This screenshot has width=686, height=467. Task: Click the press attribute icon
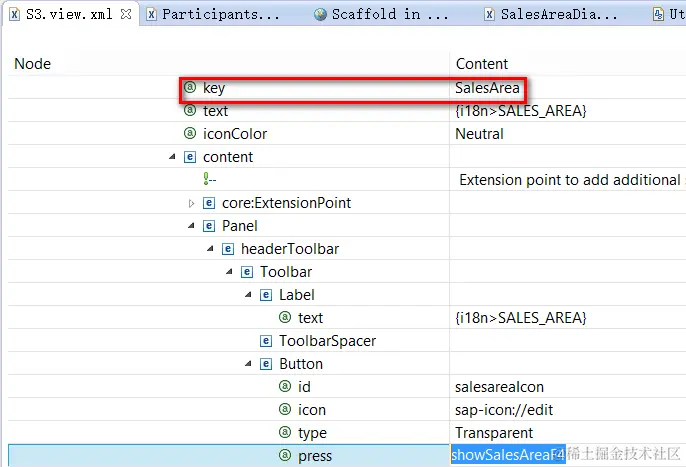point(285,455)
